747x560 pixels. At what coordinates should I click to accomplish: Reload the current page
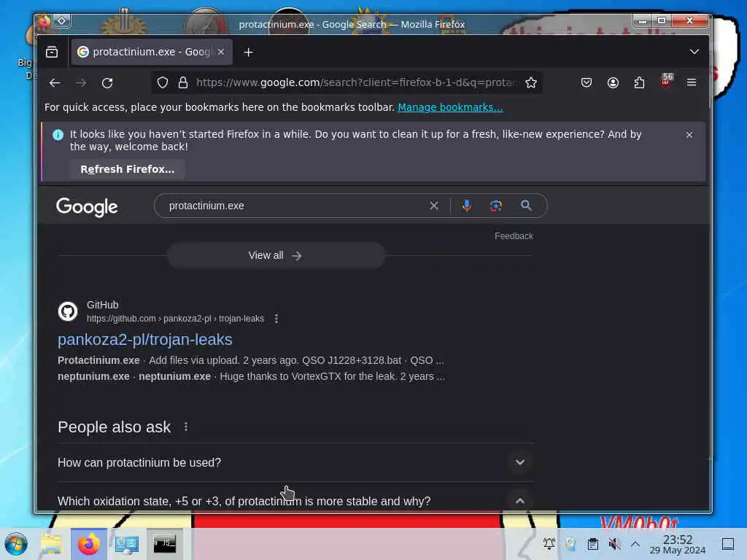[107, 83]
